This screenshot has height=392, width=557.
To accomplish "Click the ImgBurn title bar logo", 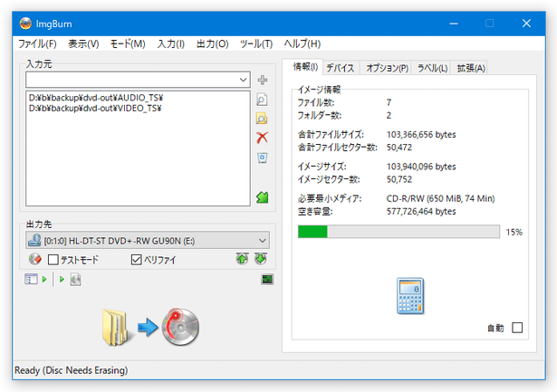I will [25, 24].
